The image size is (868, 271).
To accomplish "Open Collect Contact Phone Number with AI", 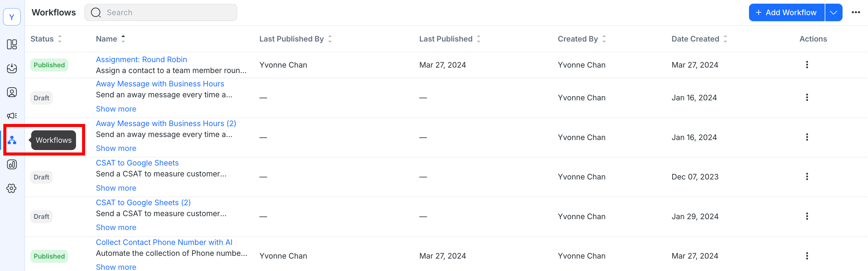I will (164, 242).
